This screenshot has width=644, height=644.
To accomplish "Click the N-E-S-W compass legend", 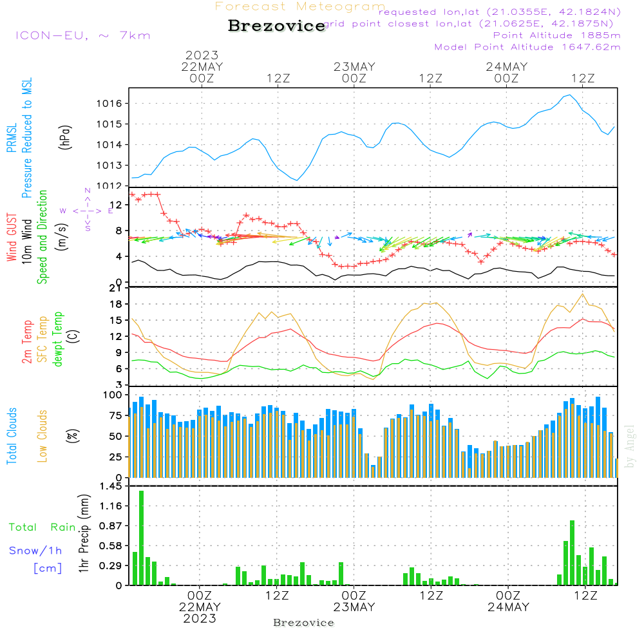I will [87, 211].
